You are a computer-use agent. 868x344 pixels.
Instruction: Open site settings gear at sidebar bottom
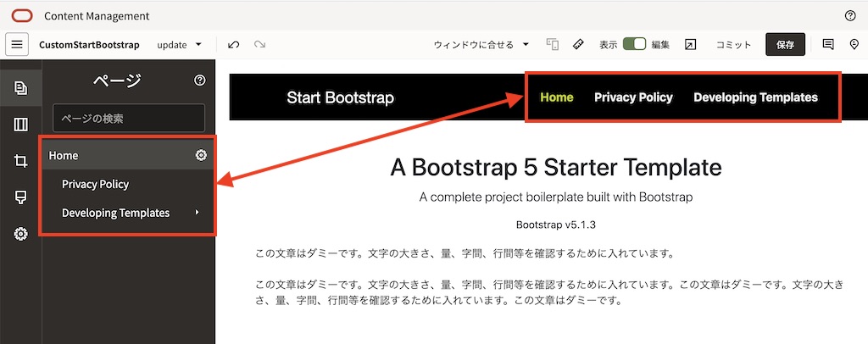21,234
